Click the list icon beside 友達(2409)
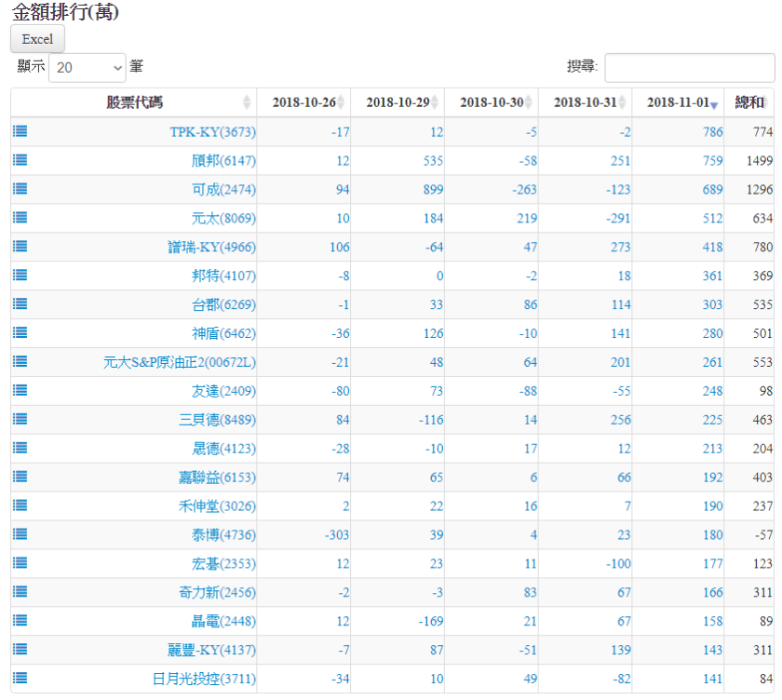The height and width of the screenshot is (700, 782). 20,390
